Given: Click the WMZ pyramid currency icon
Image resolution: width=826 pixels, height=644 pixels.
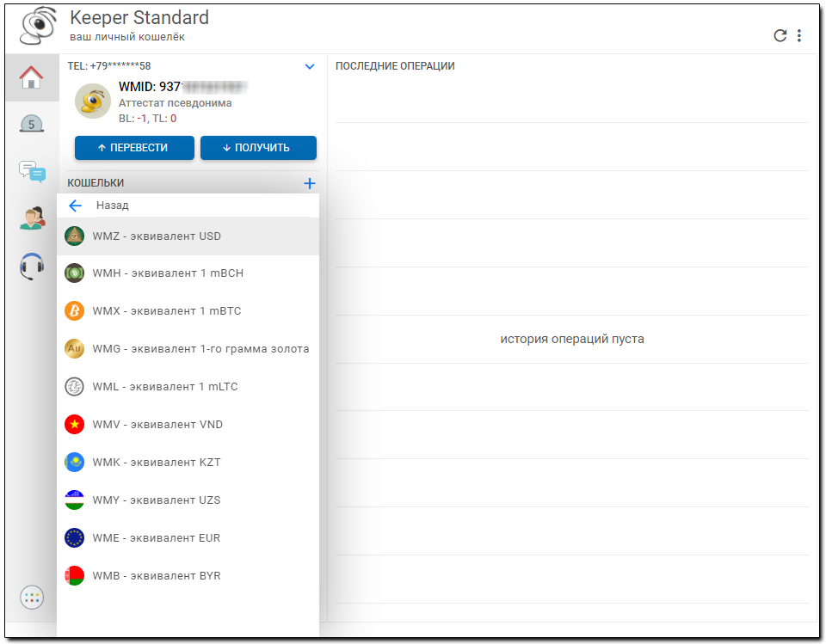Looking at the screenshot, I should coord(74,236).
